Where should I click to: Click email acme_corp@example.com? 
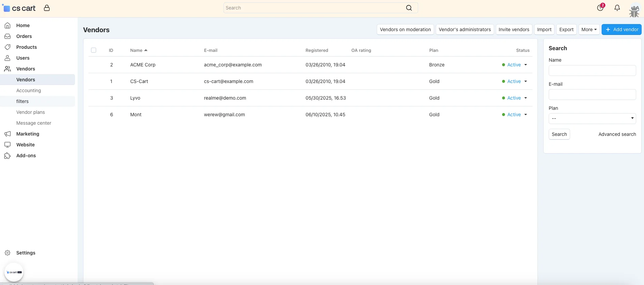233,65
